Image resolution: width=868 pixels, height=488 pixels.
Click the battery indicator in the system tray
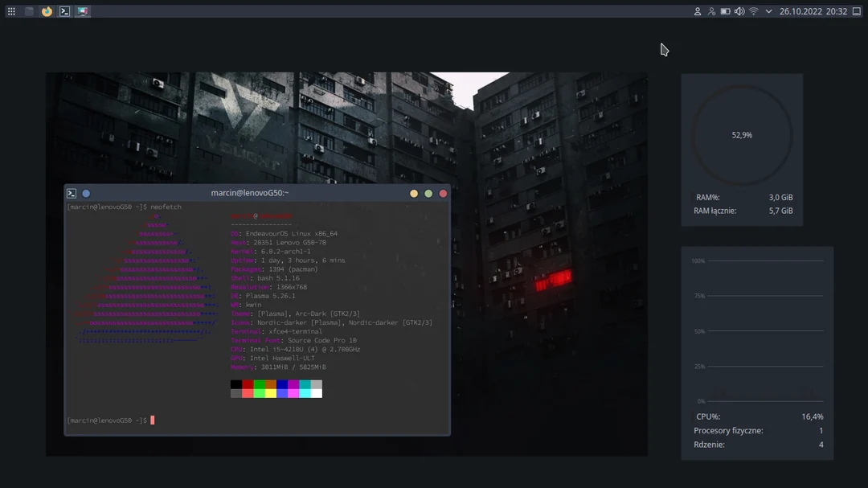click(x=726, y=11)
